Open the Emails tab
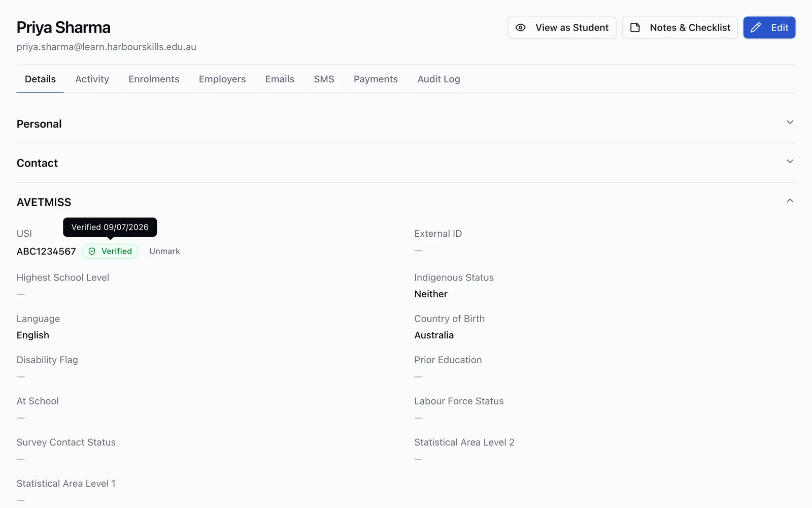Viewport: 812px width, 508px height. click(x=280, y=79)
